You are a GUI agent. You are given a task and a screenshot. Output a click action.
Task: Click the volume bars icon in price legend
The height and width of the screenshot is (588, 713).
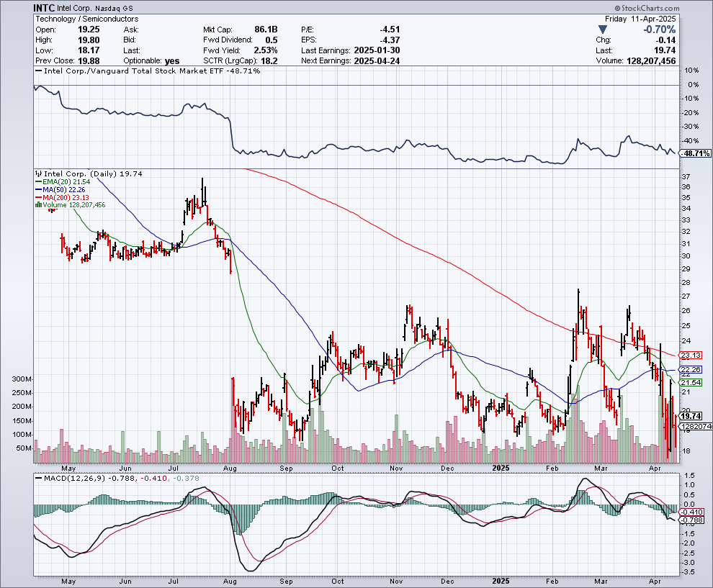pos(39,205)
